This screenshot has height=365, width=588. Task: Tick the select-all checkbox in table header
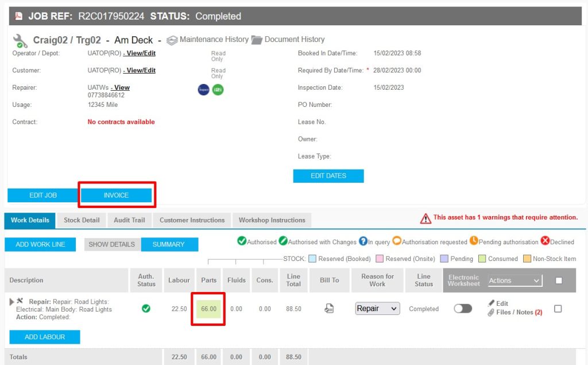click(x=559, y=281)
